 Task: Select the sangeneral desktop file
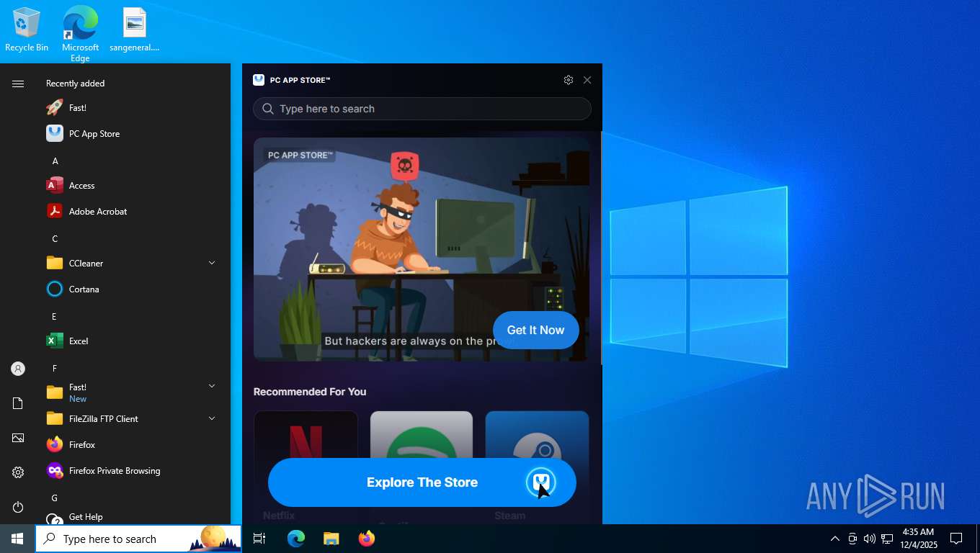coord(134,30)
